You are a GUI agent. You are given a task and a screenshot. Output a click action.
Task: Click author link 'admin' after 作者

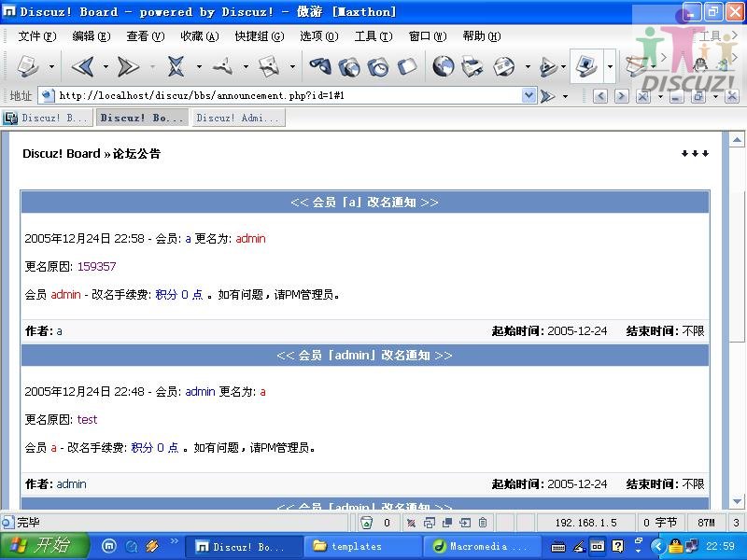[x=72, y=484]
